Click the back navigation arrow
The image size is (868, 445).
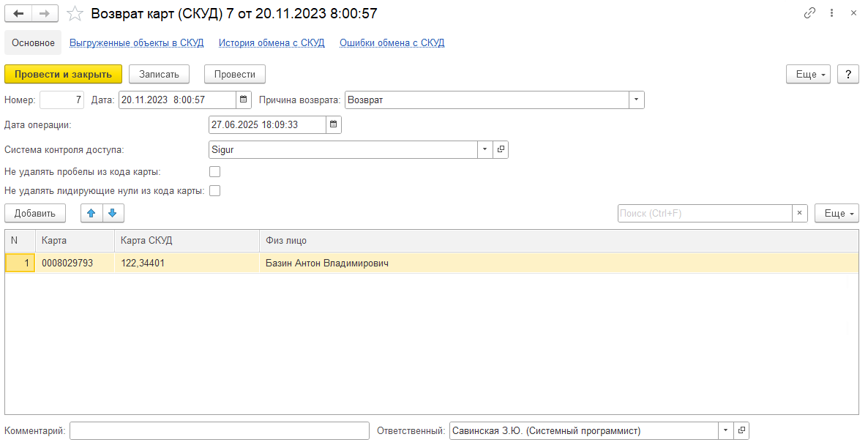(x=18, y=13)
